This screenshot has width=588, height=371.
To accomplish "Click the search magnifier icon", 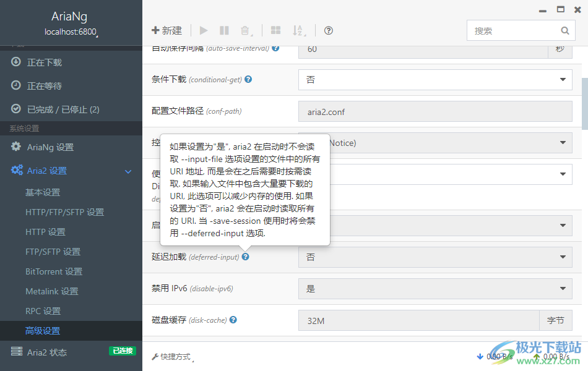I will click(565, 30).
